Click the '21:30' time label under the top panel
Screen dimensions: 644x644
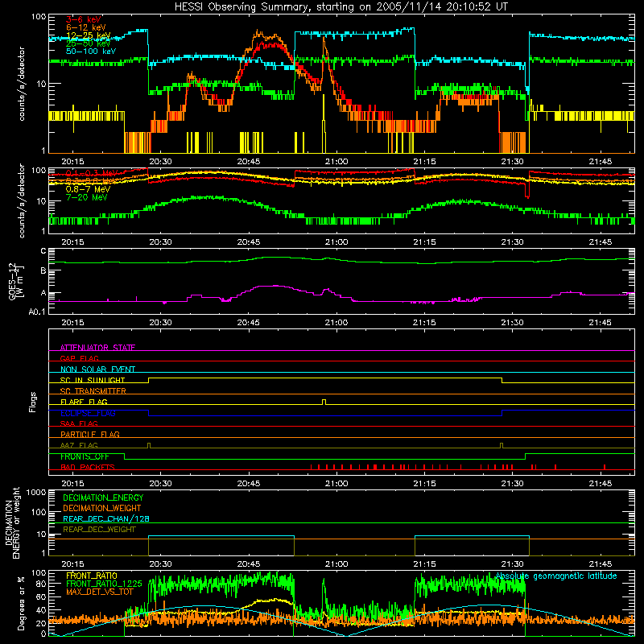click(x=512, y=161)
